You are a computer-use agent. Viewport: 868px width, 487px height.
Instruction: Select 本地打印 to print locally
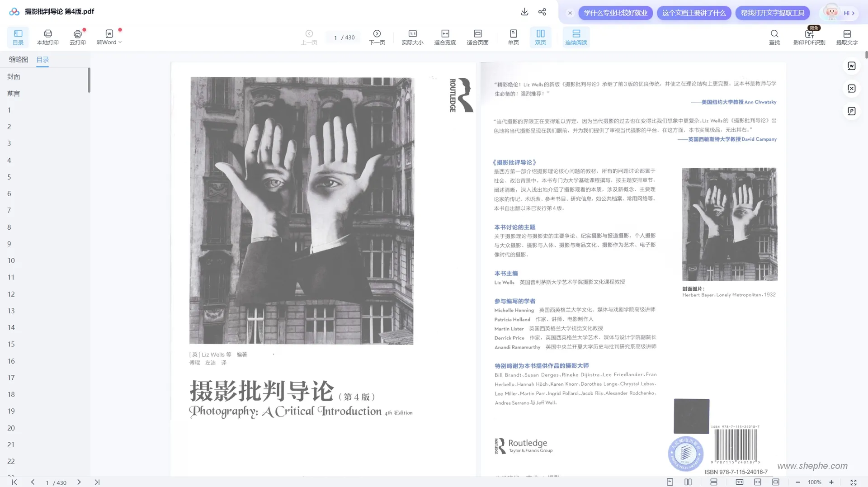[x=47, y=37]
